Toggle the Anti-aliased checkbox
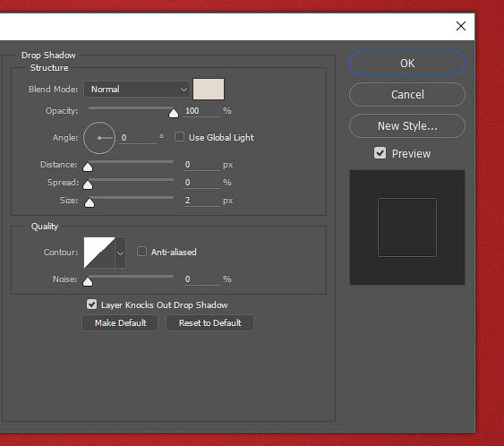Screen dimensions: 504x446 141,252
